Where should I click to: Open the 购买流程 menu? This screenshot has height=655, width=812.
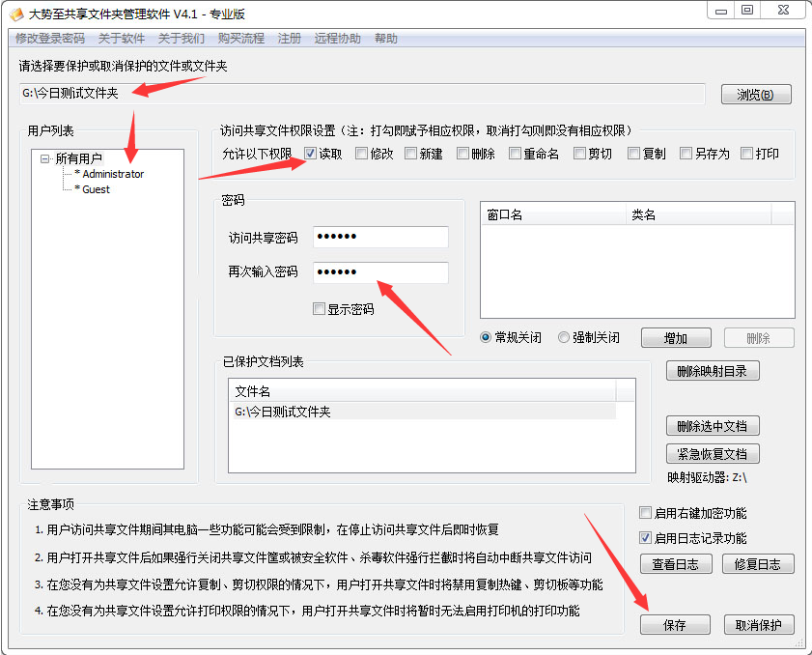(x=240, y=39)
